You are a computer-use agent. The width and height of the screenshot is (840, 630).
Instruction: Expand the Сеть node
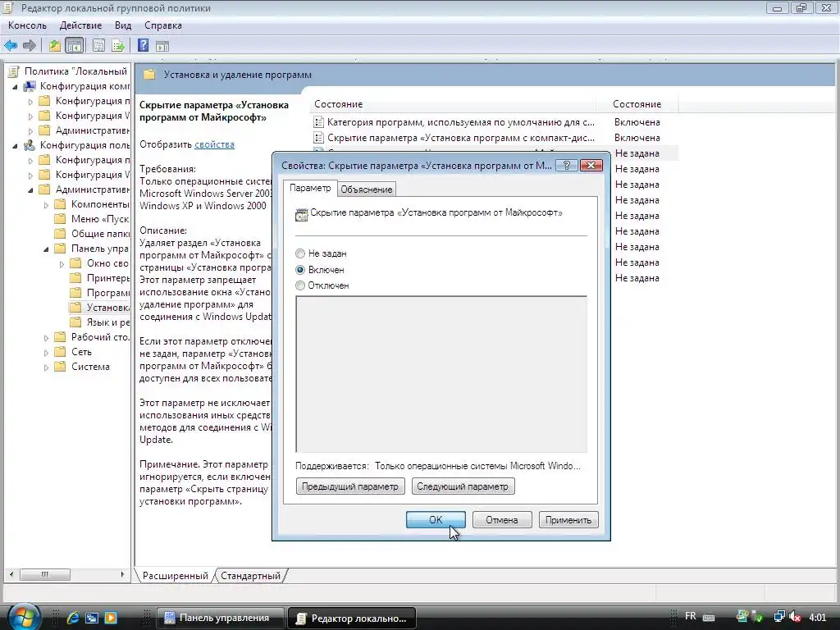(x=46, y=353)
